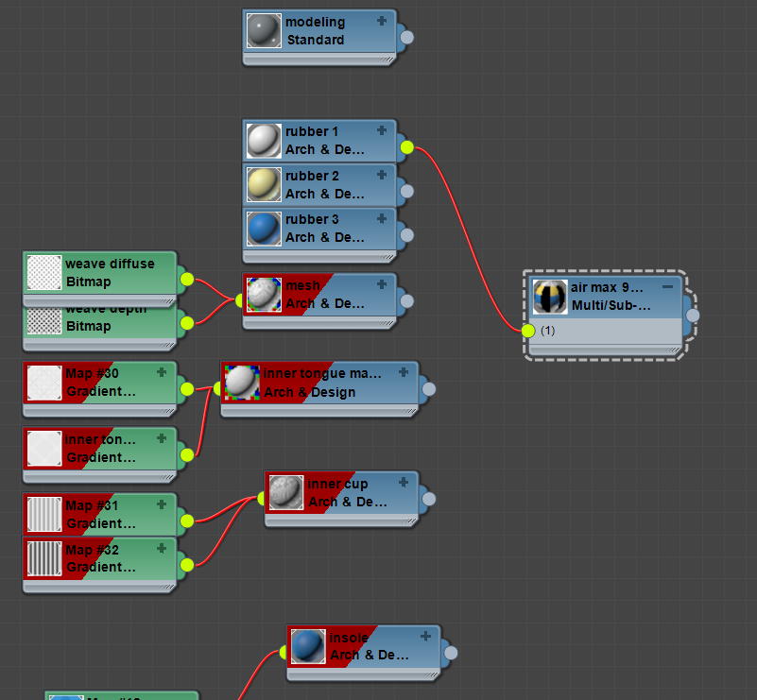Expand the inner ton... gradient node
This screenshot has height=700, width=757.
pos(162,438)
